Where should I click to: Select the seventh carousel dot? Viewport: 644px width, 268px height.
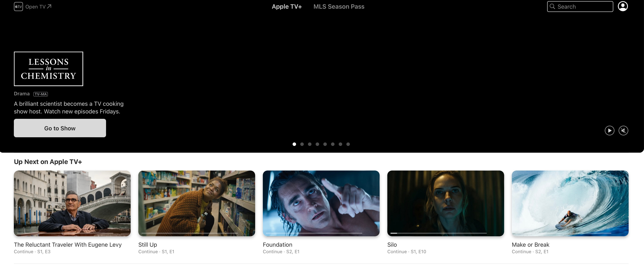(x=340, y=144)
